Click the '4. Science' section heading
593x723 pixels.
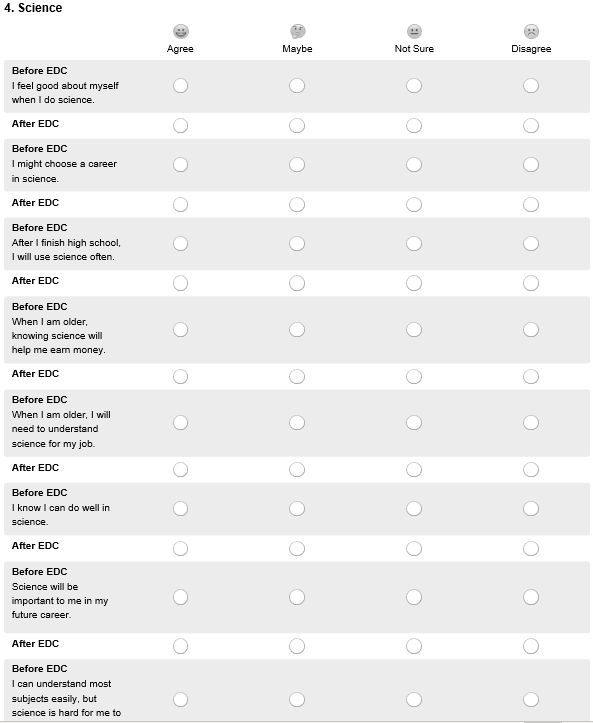click(x=33, y=8)
